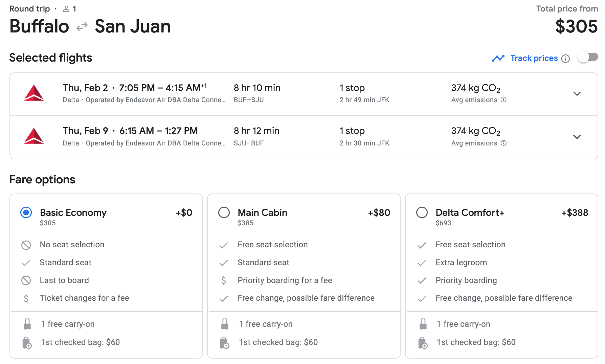Click the 8 hr 12 min duration text

pyautogui.click(x=256, y=131)
